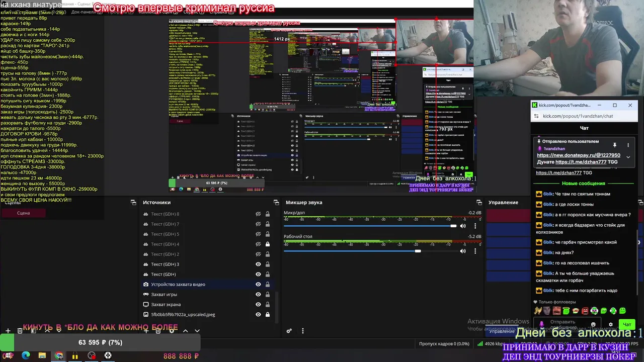
Task: Lock the Текст (GDI+) 8 source
Action: point(268,214)
